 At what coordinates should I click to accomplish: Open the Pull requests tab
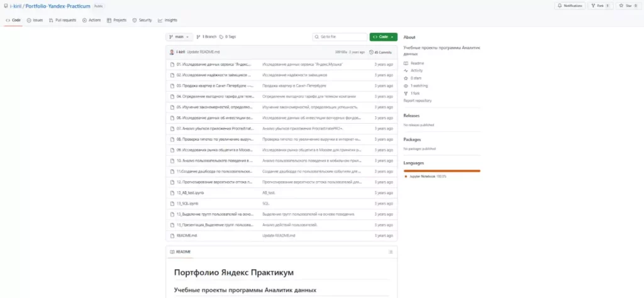pyautogui.click(x=62, y=20)
